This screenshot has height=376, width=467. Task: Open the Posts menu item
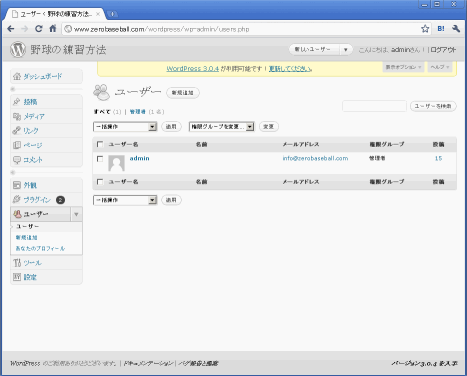[x=30, y=102]
